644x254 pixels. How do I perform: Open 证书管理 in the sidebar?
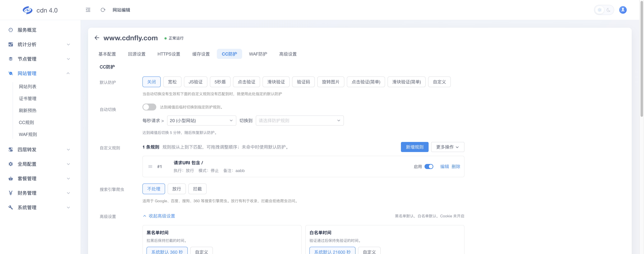pyautogui.click(x=28, y=99)
